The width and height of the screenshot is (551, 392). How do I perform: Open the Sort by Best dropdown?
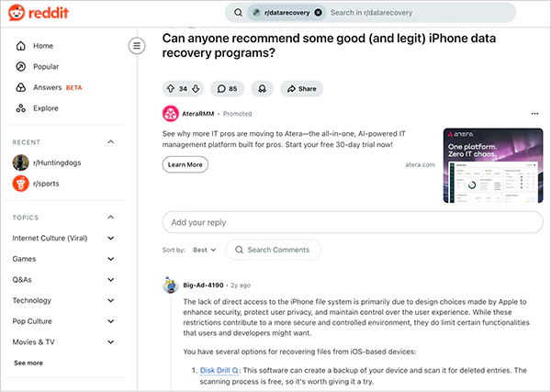pyautogui.click(x=204, y=250)
